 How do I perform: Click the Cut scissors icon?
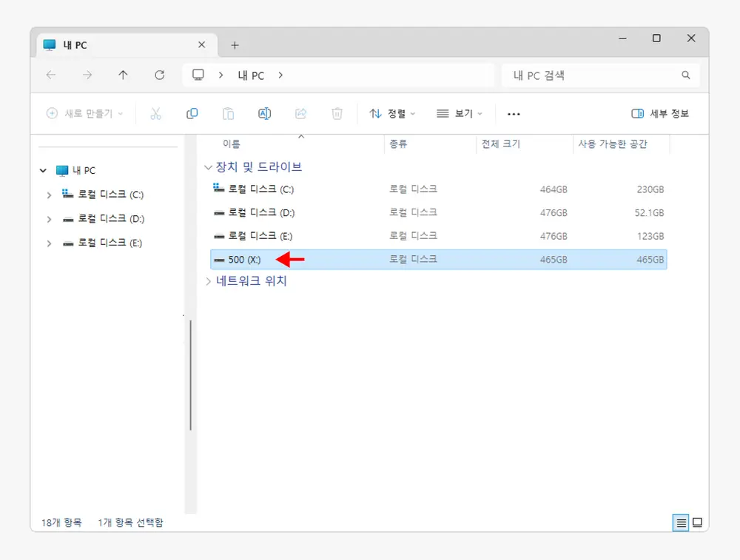click(155, 113)
